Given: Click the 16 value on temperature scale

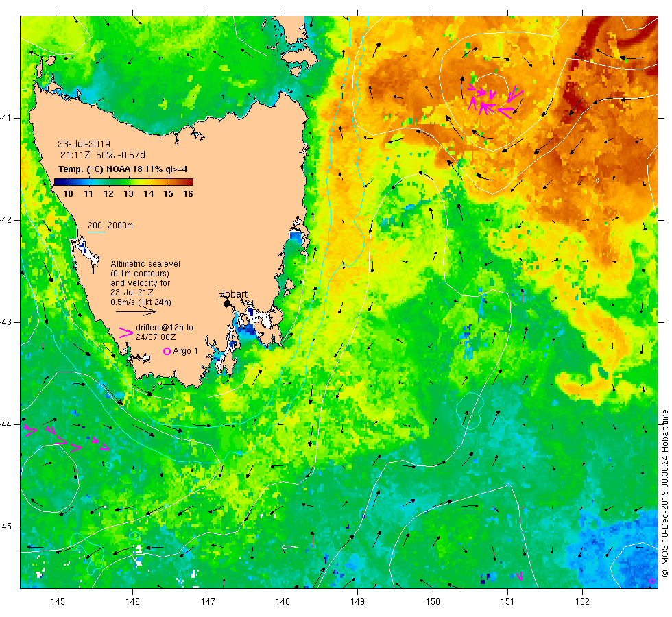Looking at the screenshot, I should [x=188, y=193].
